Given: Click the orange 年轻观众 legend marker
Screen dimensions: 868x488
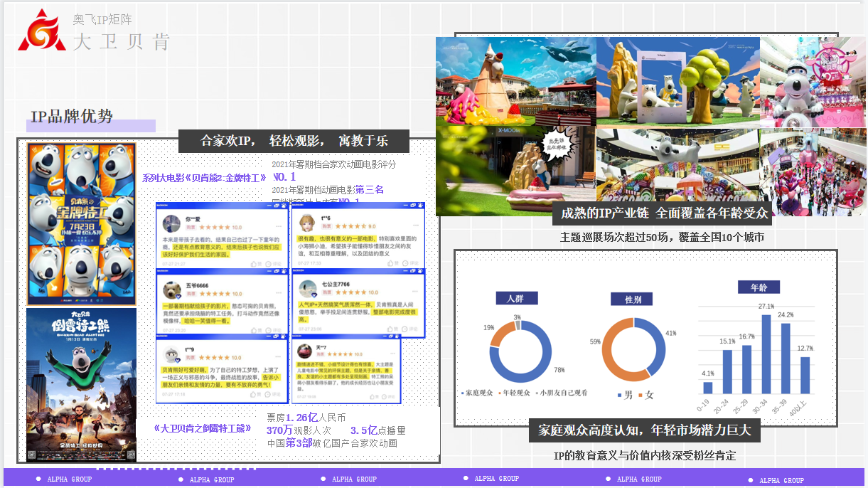Looking at the screenshot, I should [x=500, y=393].
